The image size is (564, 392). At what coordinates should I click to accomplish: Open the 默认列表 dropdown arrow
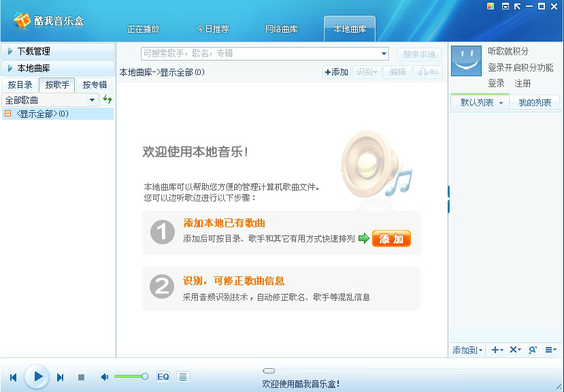tap(501, 103)
